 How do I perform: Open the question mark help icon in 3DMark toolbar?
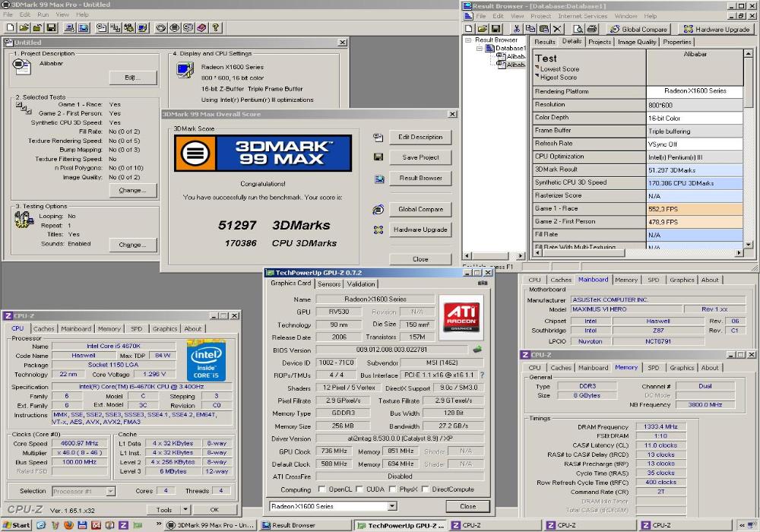point(216,27)
